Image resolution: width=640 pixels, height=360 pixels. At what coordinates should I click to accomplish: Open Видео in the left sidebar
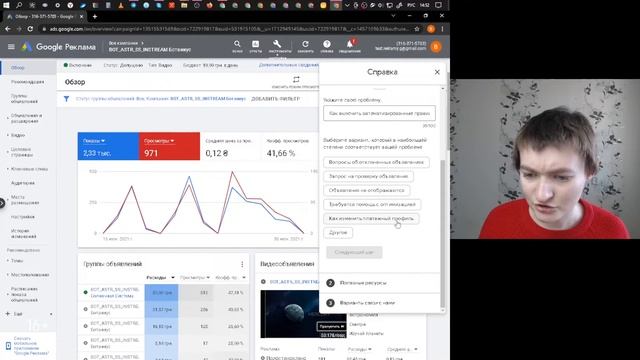pyautogui.click(x=18, y=135)
